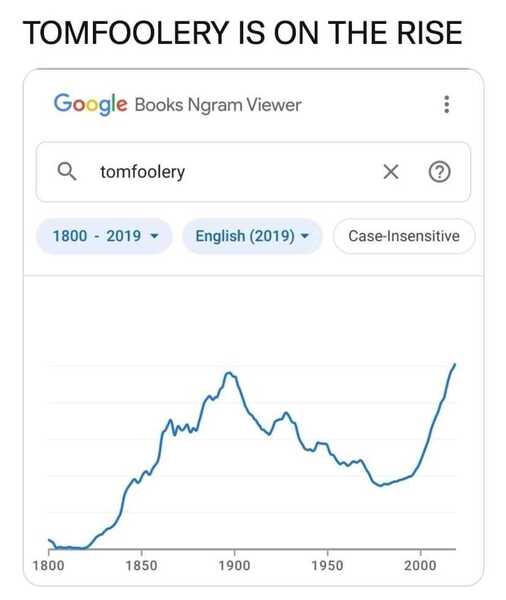Click the TOMFOOLERY IS ON THE RISE heading

tap(243, 33)
